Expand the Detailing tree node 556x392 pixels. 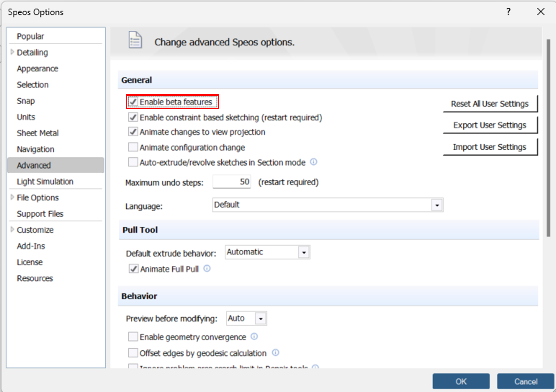(x=12, y=52)
